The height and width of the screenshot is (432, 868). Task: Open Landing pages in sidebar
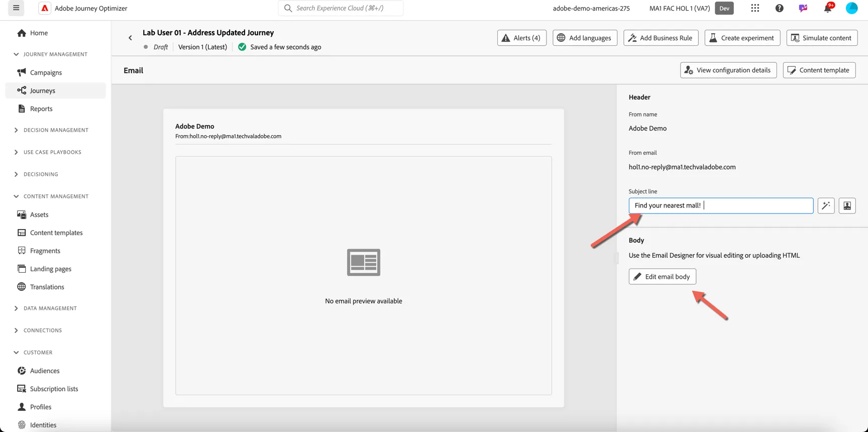(55, 269)
